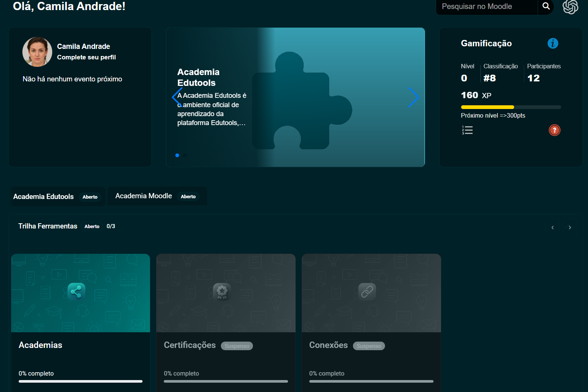Click the Gamificação info icon
588x392 pixels.
coord(553,43)
